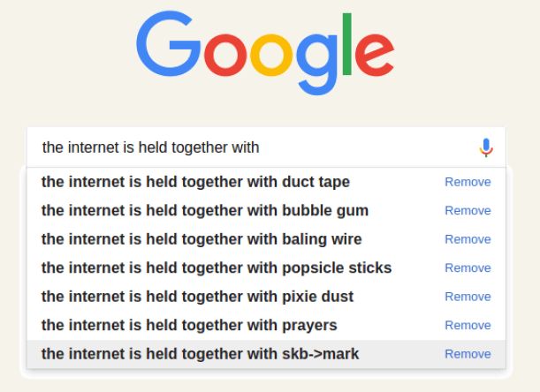Delete the "prayers" suggestion via Remove
This screenshot has width=540, height=392.
coord(468,325)
